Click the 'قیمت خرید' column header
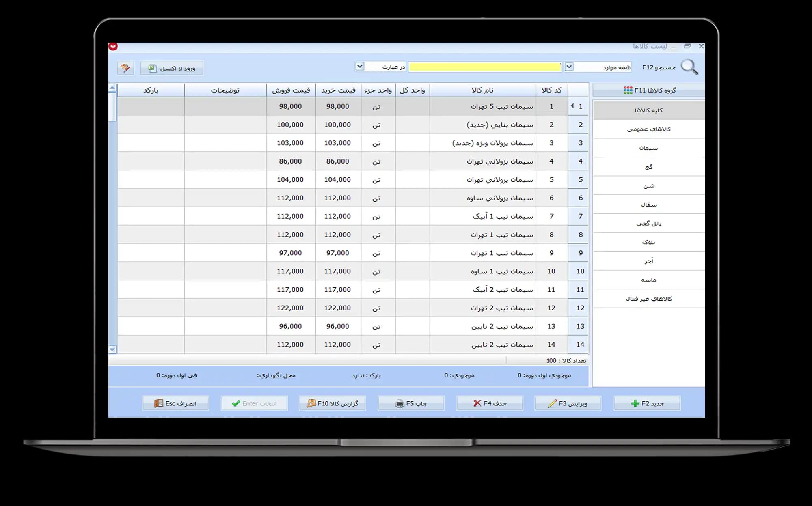This screenshot has height=506, width=812. (x=338, y=90)
